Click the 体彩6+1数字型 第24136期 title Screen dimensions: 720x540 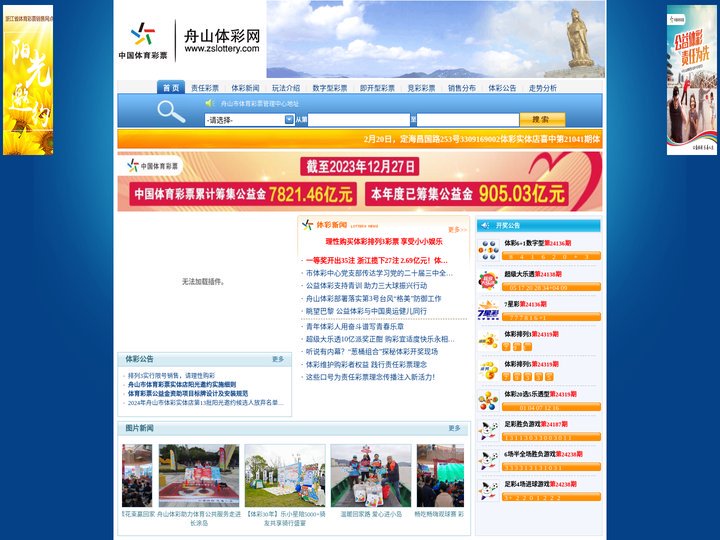(x=538, y=243)
